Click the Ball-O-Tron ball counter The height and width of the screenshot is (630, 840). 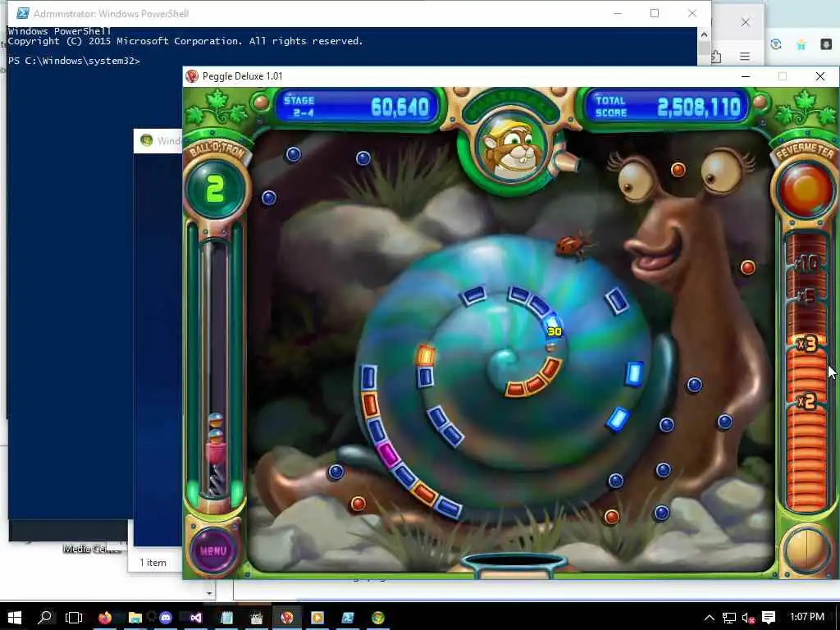pyautogui.click(x=216, y=189)
